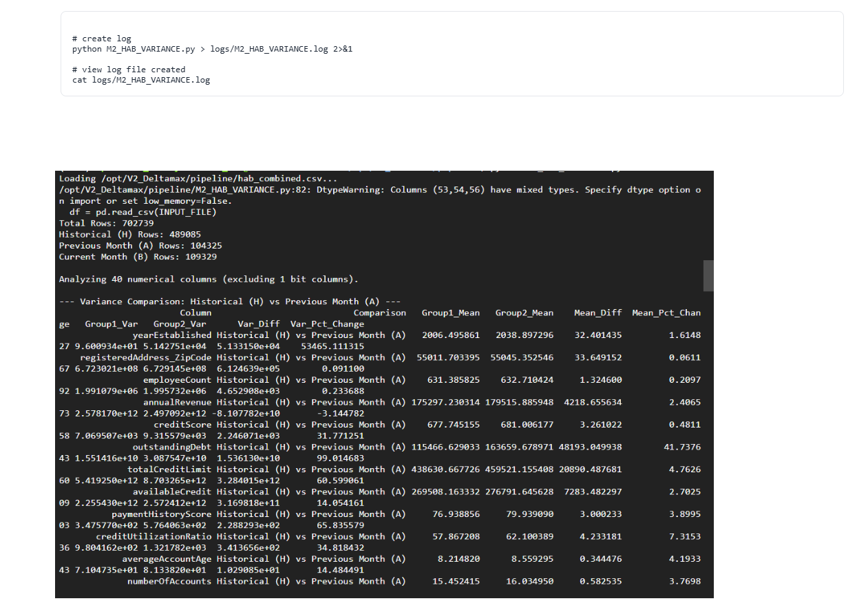This screenshot has width=868, height=612.
Task: Click the 'Mean_Diff' column header
Action: 597,313
